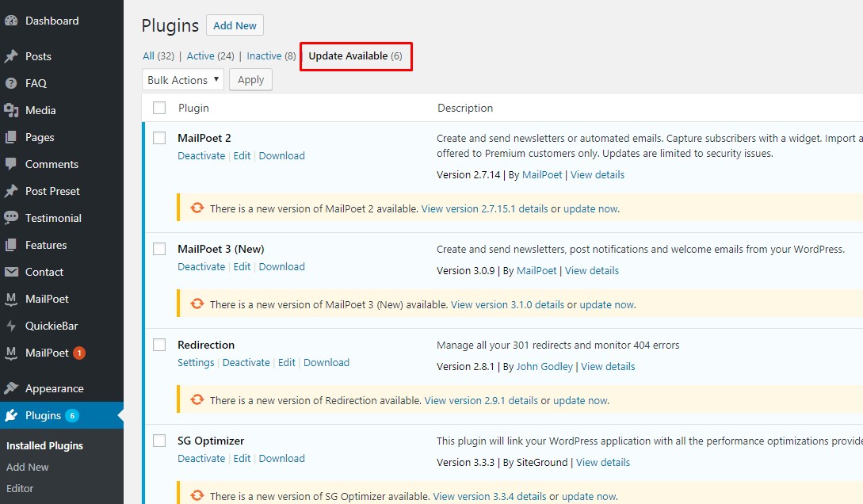
Task: Open the QuickieBar sidebar menu
Action: click(x=62, y=326)
